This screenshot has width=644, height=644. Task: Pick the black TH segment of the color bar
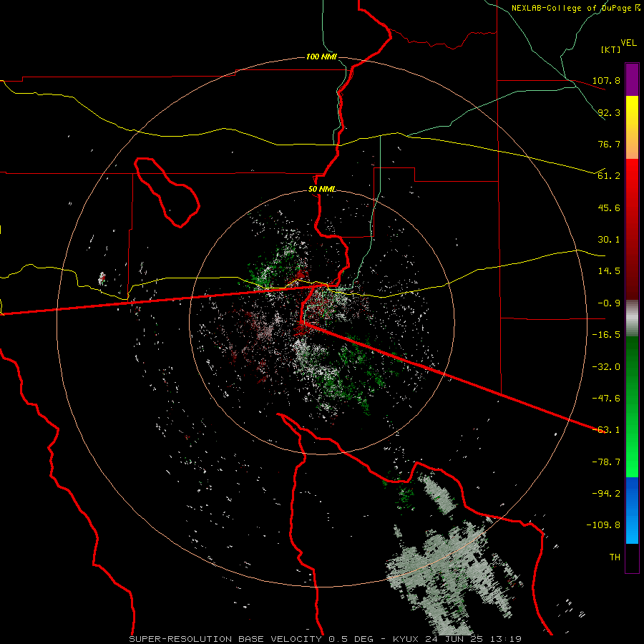[x=632, y=557]
